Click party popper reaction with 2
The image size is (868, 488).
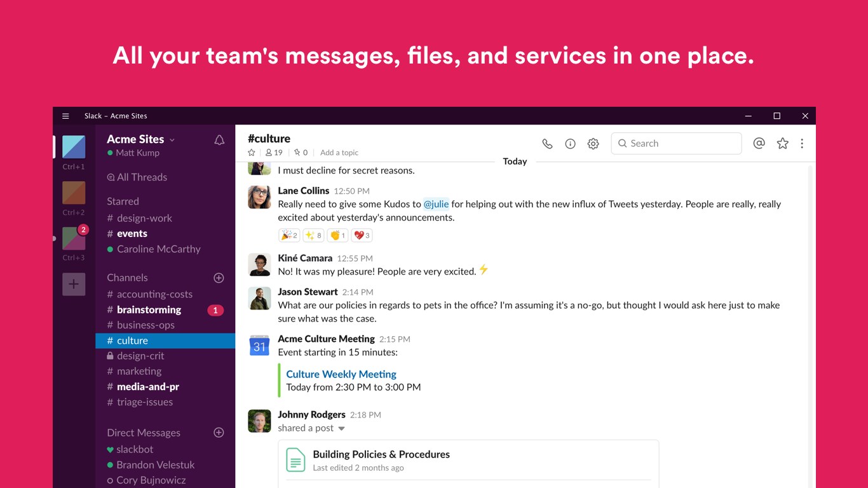[x=289, y=235]
